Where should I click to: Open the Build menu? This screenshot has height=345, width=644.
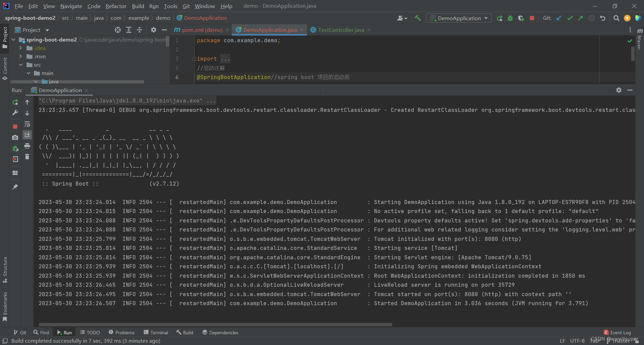pos(138,6)
